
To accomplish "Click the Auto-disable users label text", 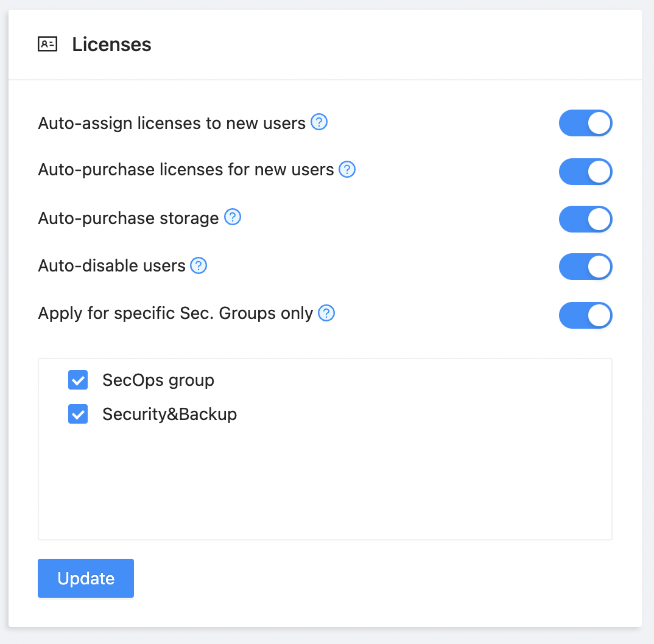I will (x=111, y=266).
